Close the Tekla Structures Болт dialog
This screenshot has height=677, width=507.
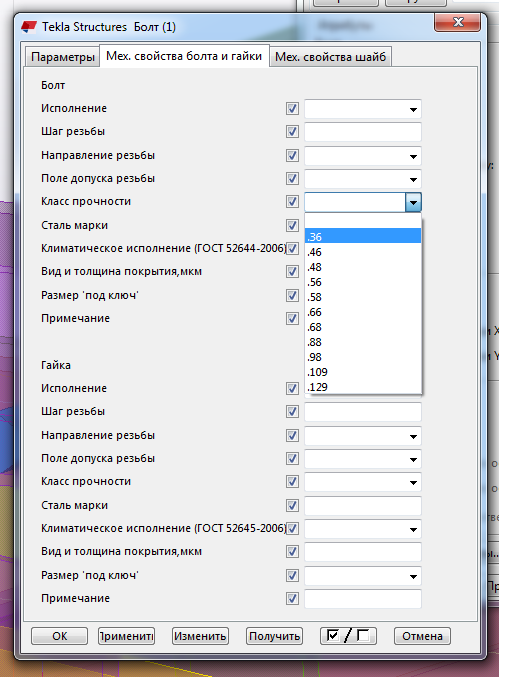[x=457, y=22]
